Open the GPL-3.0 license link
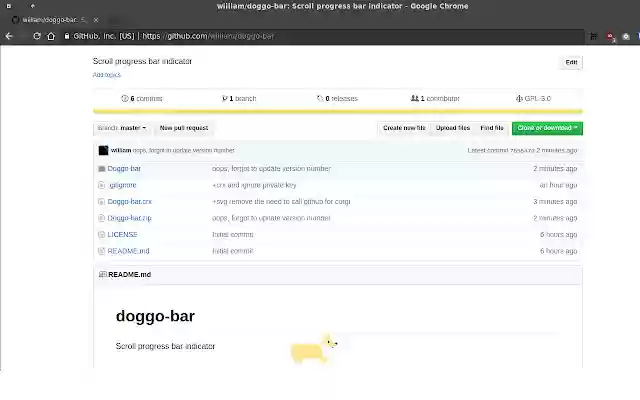This screenshot has height=400, width=640. pos(533,99)
